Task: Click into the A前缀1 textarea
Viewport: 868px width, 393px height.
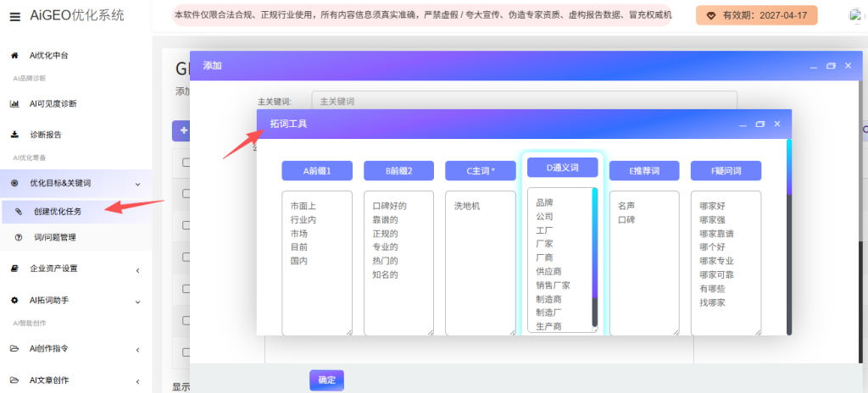Action: [x=317, y=263]
